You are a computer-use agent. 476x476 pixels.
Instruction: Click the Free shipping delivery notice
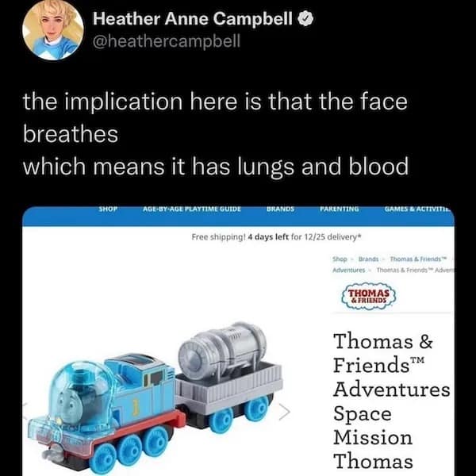tap(276, 236)
